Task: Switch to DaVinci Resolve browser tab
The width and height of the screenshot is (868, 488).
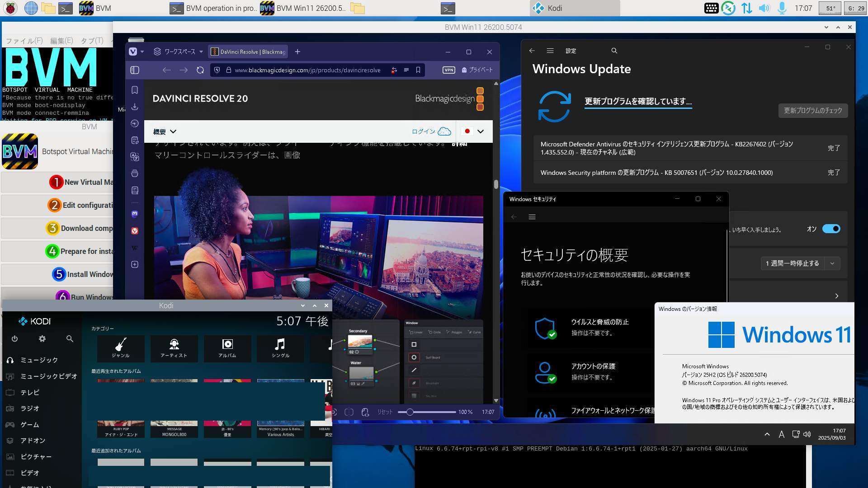Action: 249,52
